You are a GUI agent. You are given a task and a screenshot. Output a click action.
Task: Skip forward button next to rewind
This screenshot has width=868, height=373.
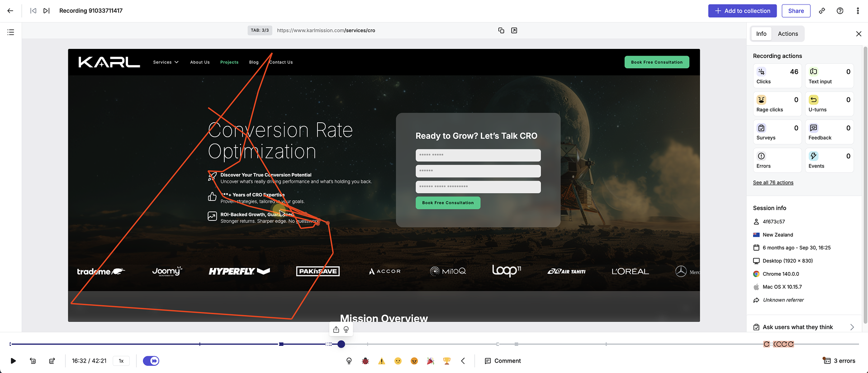coord(52,361)
